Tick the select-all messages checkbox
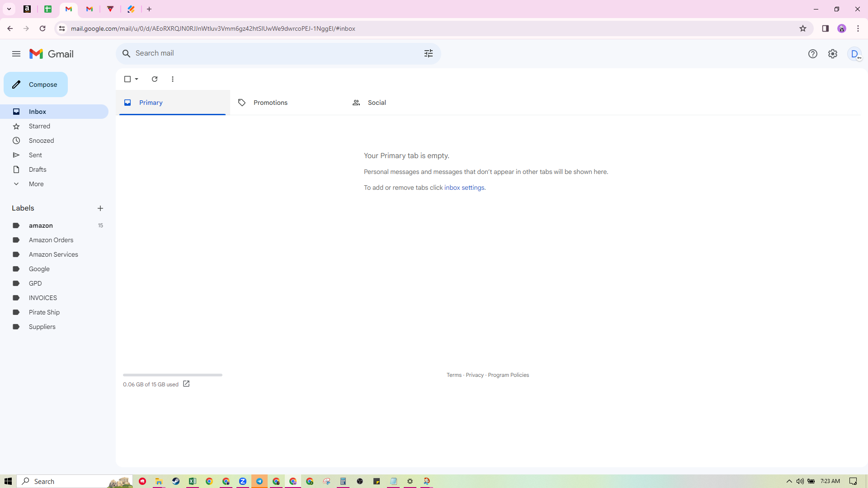Screen dimensions: 868x488 [127, 79]
